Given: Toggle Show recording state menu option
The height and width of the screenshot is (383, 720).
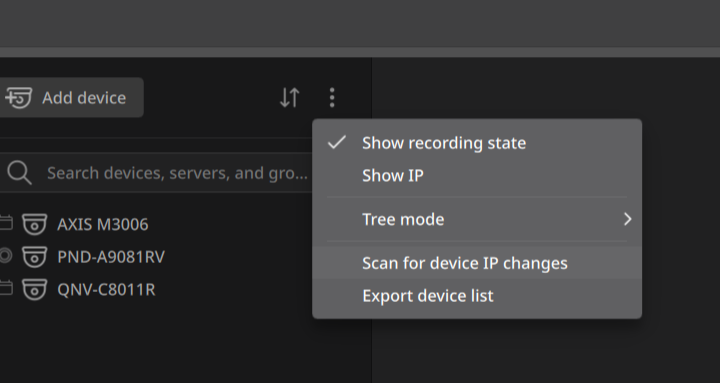Looking at the screenshot, I should click(x=477, y=143).
